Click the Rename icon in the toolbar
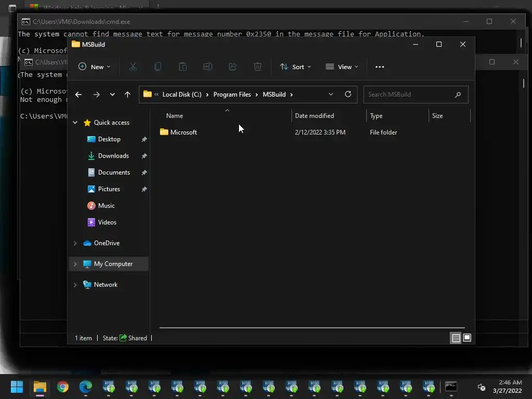 coord(208,67)
